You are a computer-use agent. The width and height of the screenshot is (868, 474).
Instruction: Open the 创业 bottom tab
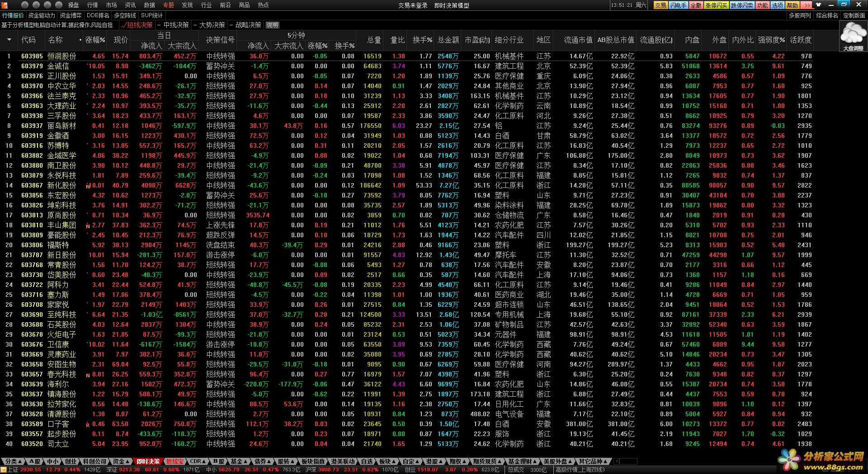tap(71, 461)
